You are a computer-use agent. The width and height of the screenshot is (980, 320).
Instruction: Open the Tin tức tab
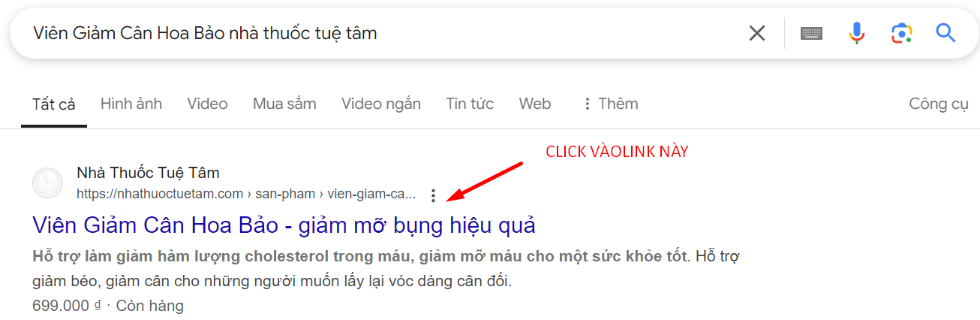[x=470, y=104]
